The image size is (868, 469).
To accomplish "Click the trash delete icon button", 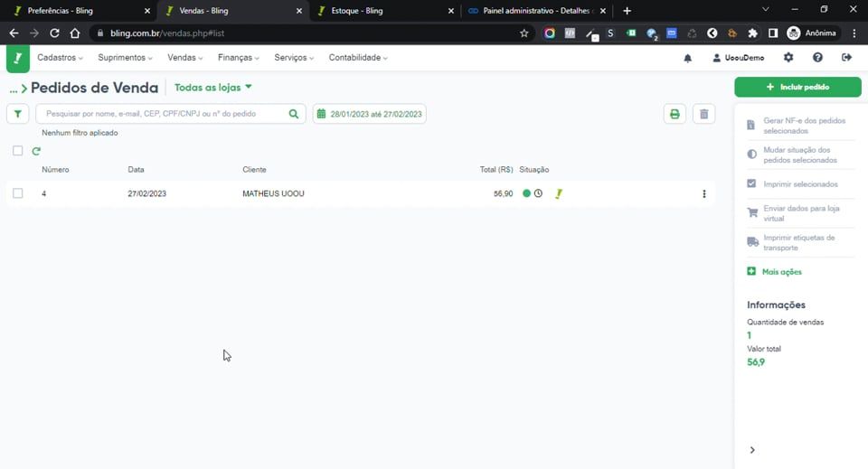I will pyautogui.click(x=703, y=114).
